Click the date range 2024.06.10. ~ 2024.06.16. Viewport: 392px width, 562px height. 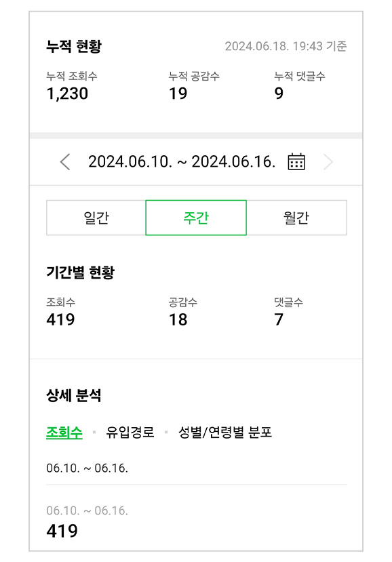coord(182,161)
